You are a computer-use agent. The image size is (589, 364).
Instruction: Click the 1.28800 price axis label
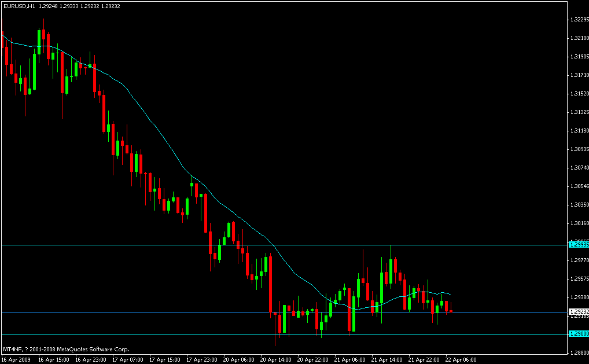(579, 353)
